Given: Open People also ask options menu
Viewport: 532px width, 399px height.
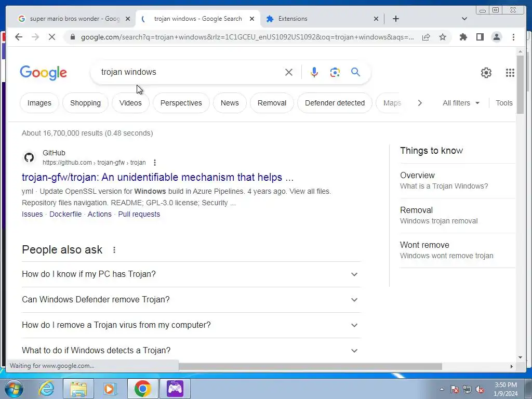Looking at the screenshot, I should 114,250.
